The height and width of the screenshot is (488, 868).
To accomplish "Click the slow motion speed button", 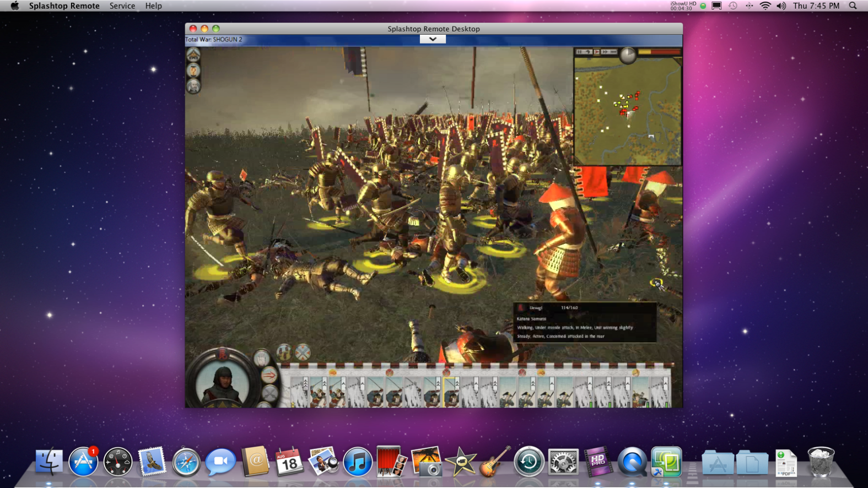I will (x=588, y=52).
